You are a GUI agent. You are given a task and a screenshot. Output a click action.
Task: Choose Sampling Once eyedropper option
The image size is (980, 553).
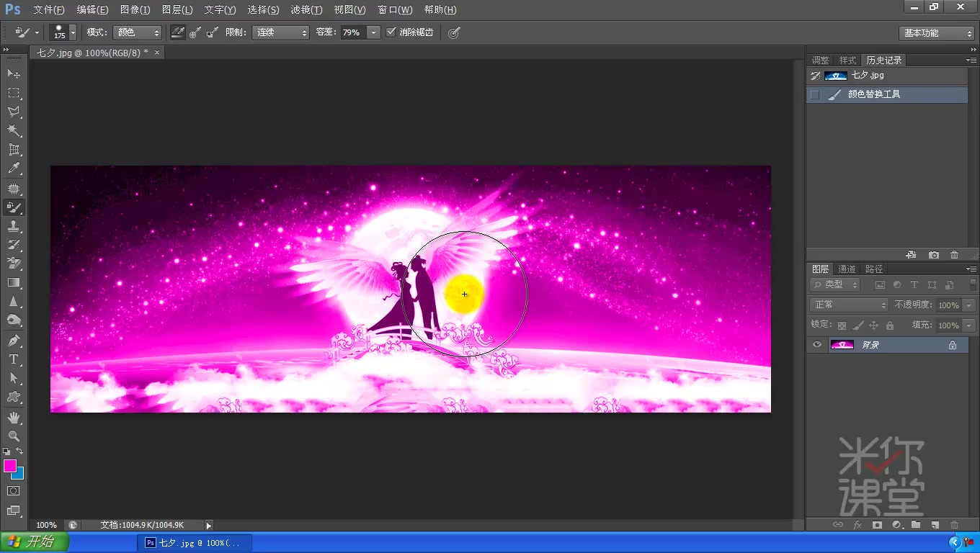195,32
